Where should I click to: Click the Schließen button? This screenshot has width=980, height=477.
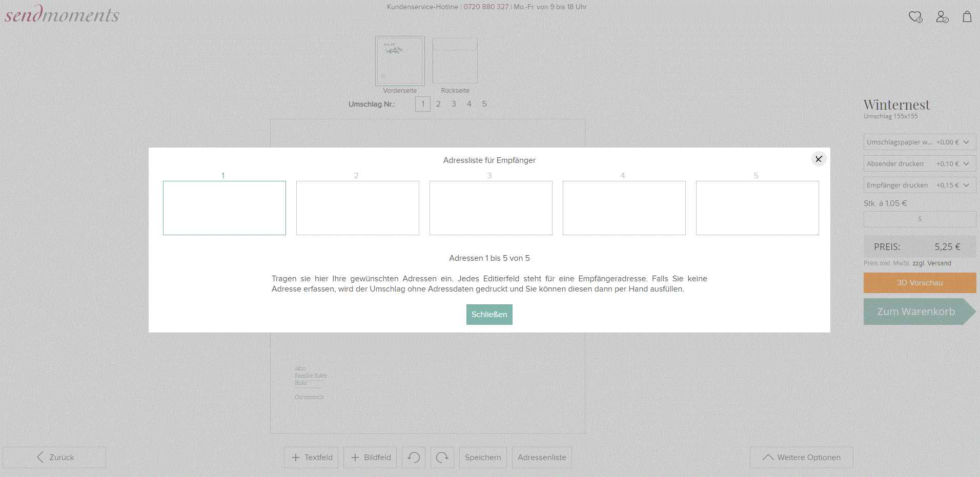(x=489, y=314)
